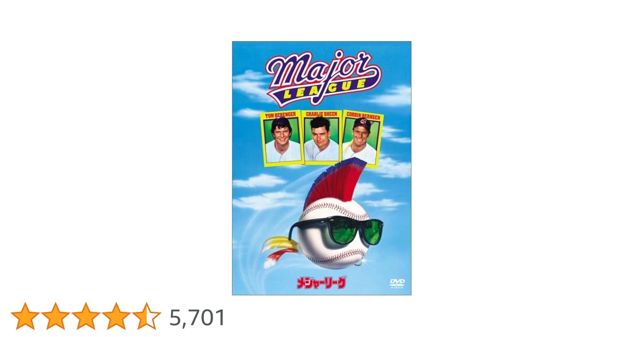The width and height of the screenshot is (644, 337).
Task: Click the third rating star
Action: [86, 316]
